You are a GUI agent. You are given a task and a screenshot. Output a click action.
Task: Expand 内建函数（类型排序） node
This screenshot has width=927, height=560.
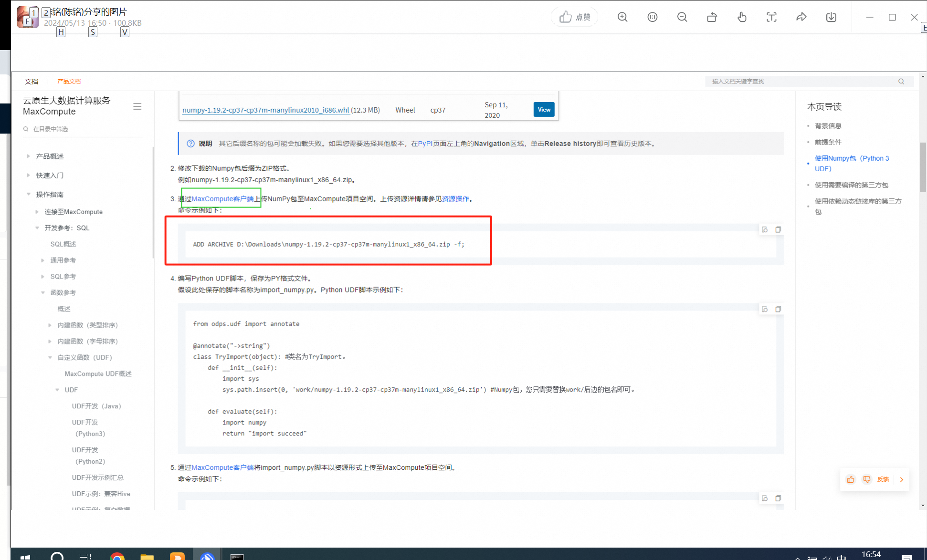point(50,325)
